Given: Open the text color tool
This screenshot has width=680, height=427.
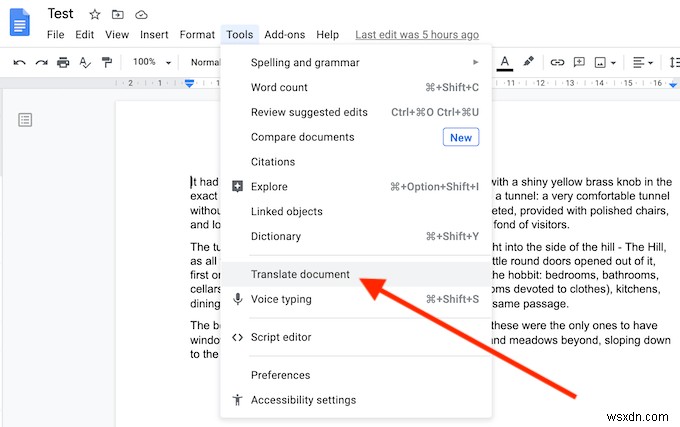Looking at the screenshot, I should coord(505,63).
